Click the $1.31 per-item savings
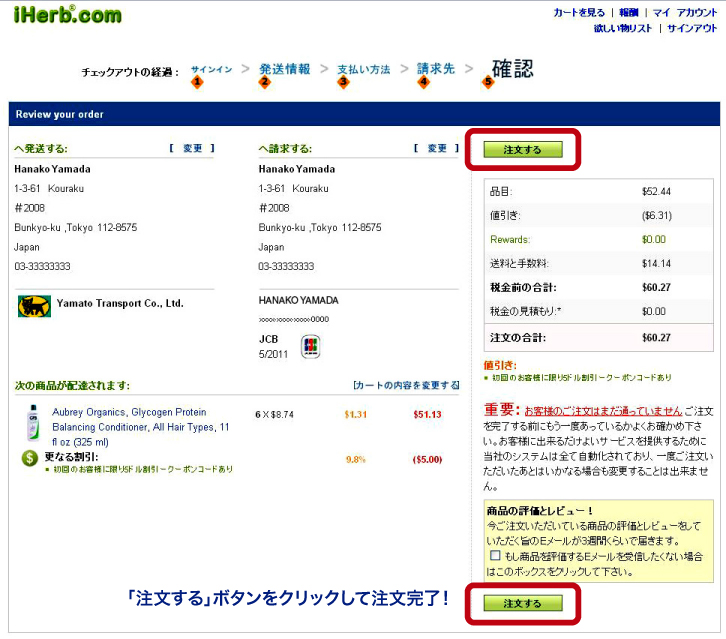Viewport: 726px width, 639px height. 356,414
